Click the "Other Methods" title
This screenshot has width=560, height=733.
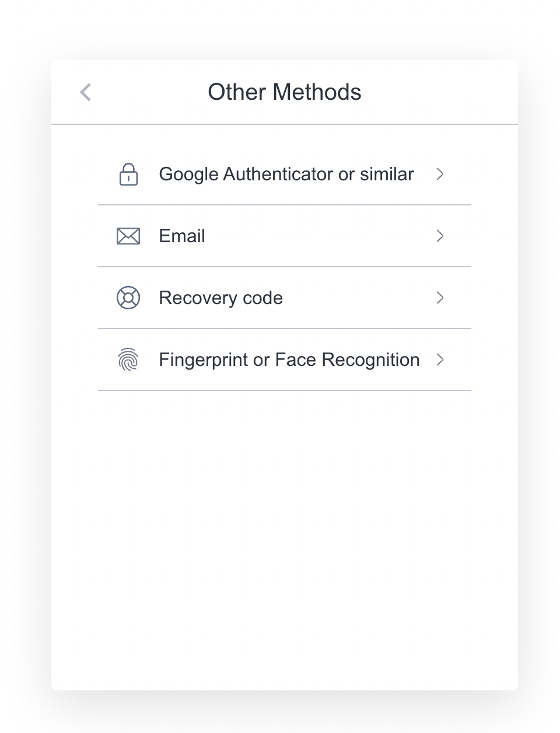tap(285, 92)
